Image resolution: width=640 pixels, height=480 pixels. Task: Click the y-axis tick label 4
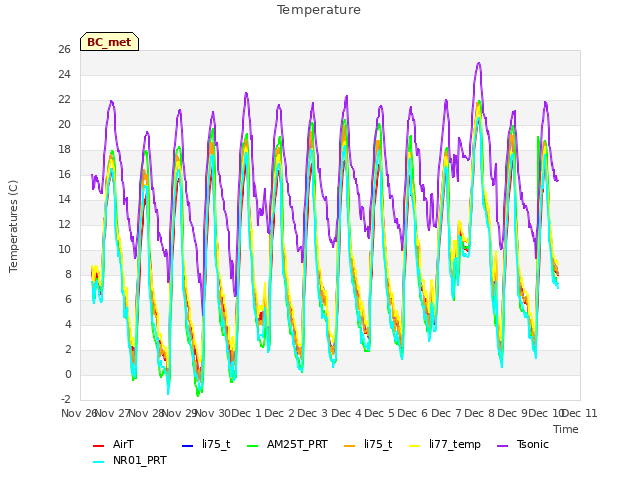pyautogui.click(x=68, y=324)
